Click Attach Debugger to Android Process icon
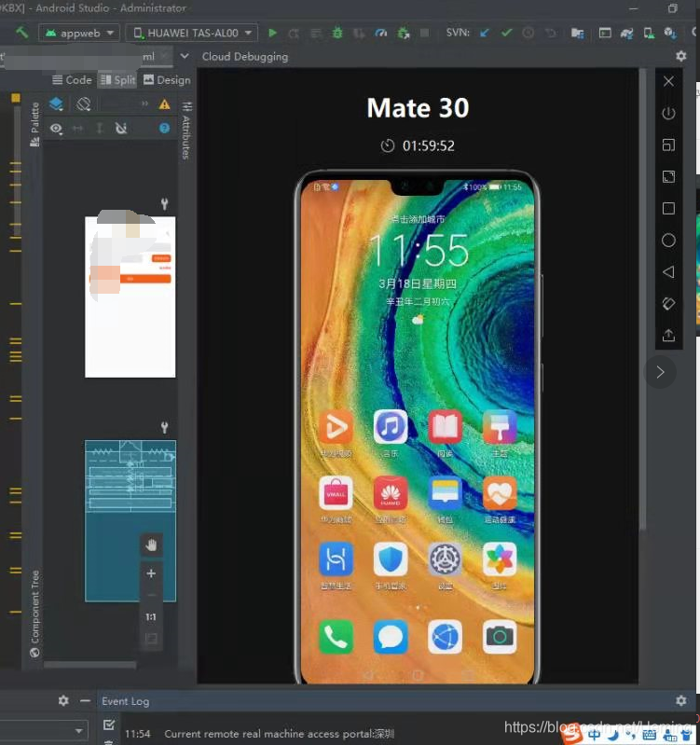The width and height of the screenshot is (700, 745). [x=404, y=33]
